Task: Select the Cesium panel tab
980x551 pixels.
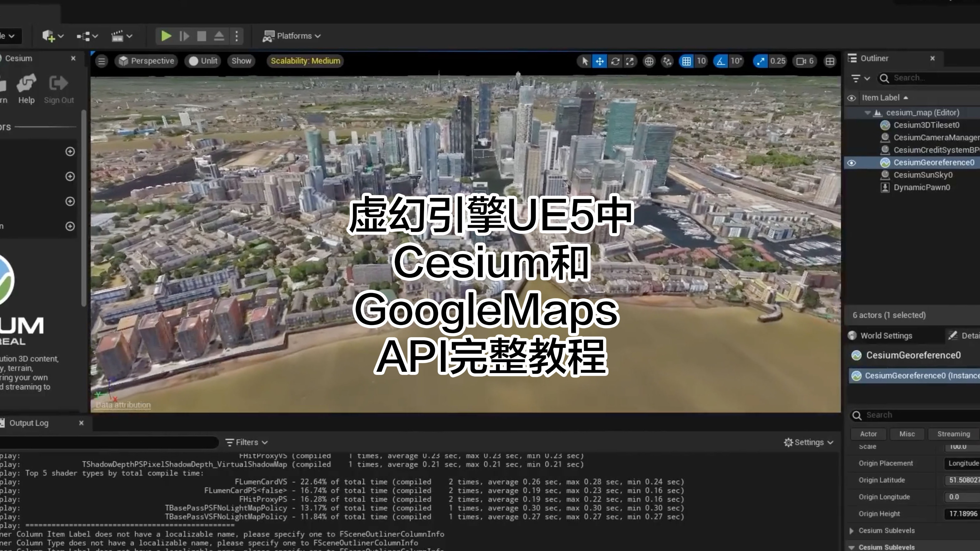Action: coord(18,59)
